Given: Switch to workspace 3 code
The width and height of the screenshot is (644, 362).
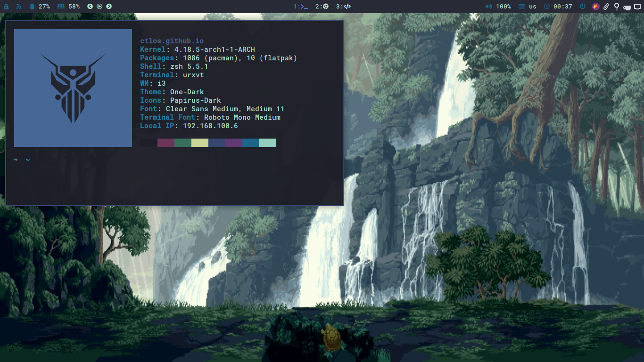Looking at the screenshot, I should tap(344, 7).
